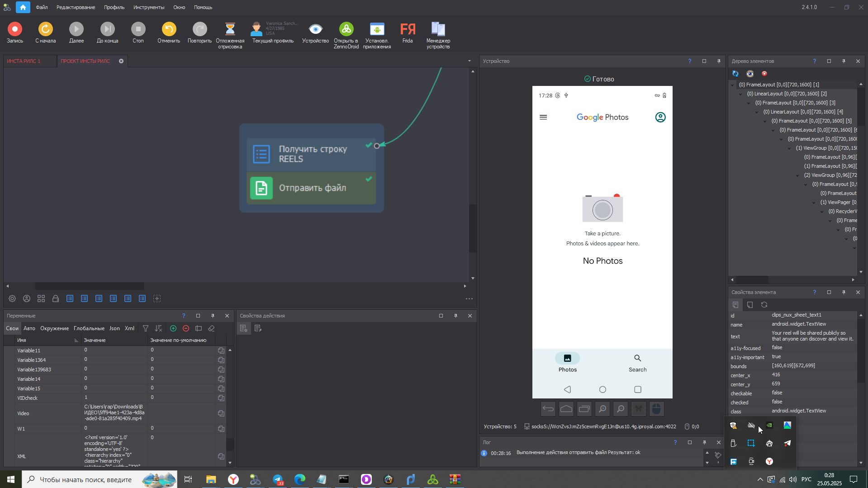Switch to the ИНСТА РИЛС 1 tab
The image size is (868, 488).
[24, 61]
